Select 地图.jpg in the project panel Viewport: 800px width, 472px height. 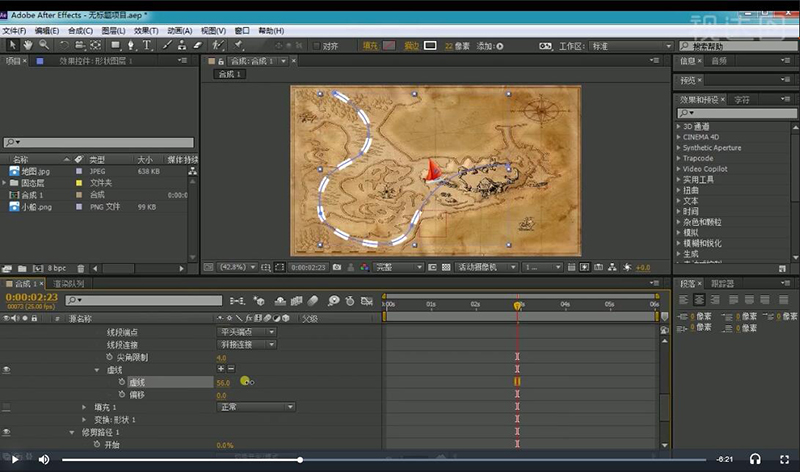coord(35,171)
